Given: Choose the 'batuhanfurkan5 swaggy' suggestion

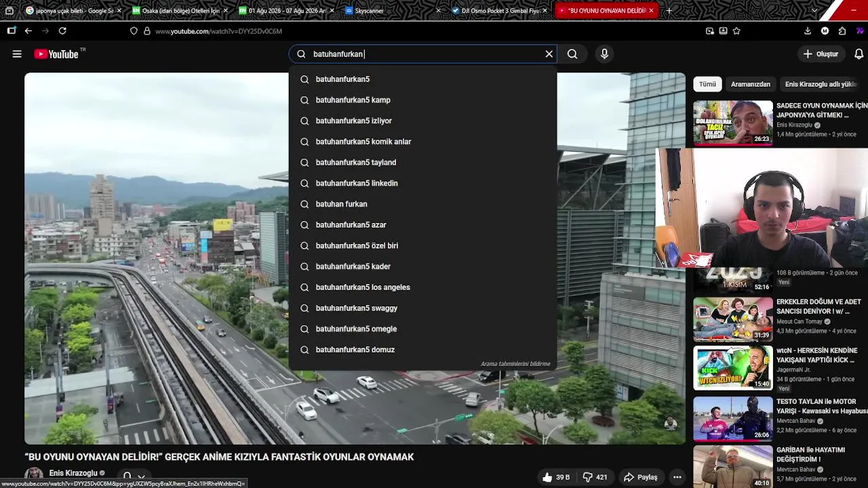Looking at the screenshot, I should (x=423, y=308).
